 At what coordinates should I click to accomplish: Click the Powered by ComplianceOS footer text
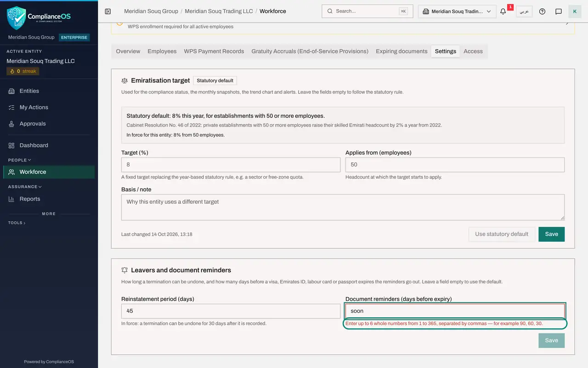tap(49, 362)
